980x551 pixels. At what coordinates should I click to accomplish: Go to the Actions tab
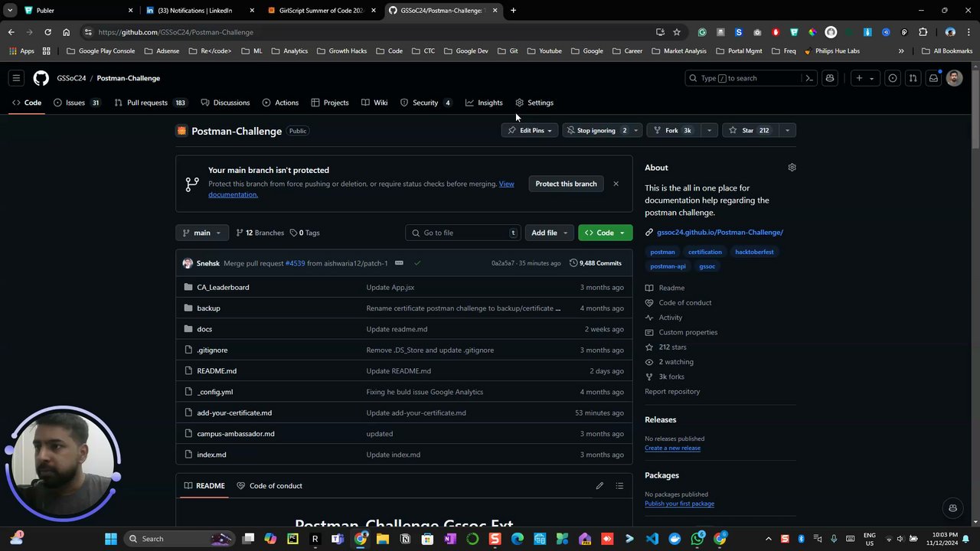tap(280, 103)
